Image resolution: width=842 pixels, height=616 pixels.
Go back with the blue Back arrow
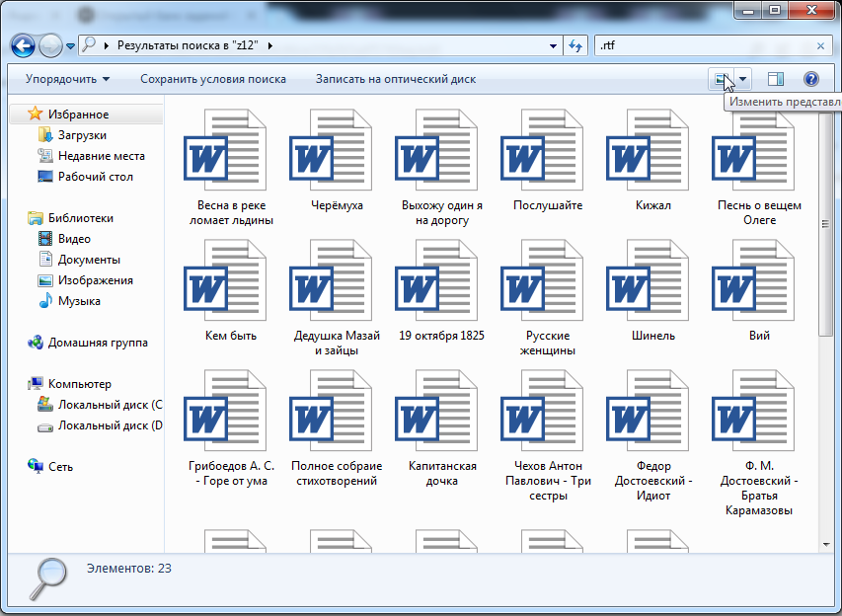coord(23,46)
